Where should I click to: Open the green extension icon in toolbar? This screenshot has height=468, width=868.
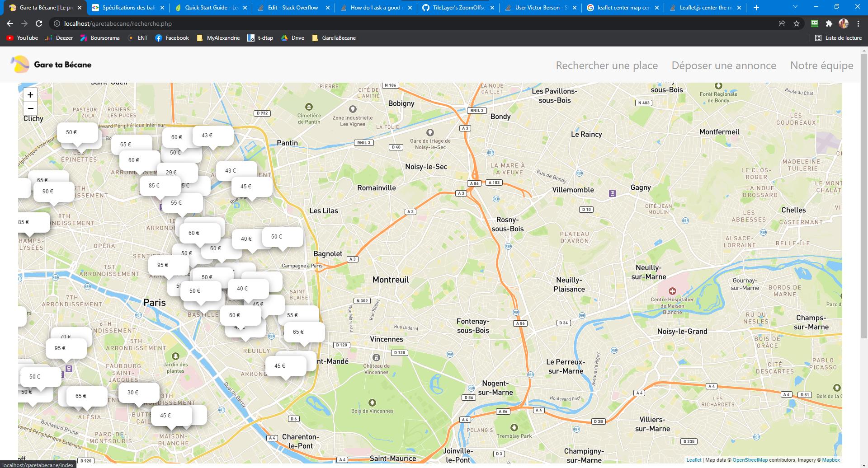[x=815, y=23]
